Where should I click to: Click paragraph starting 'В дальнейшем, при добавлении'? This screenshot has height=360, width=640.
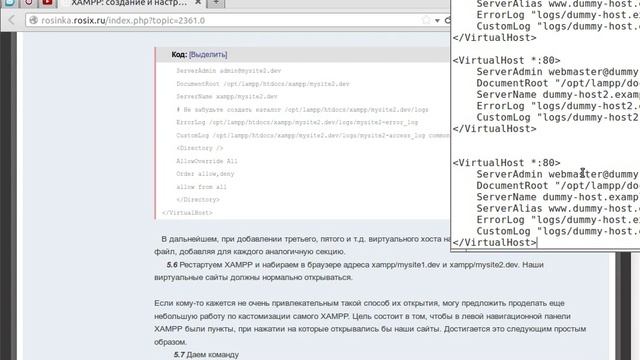coord(302,245)
